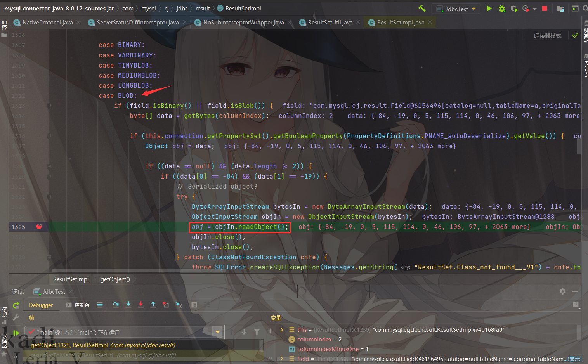This screenshot has height=364, width=588.
Task: Click the Evaluate Expression calculator icon
Action: [x=194, y=305]
